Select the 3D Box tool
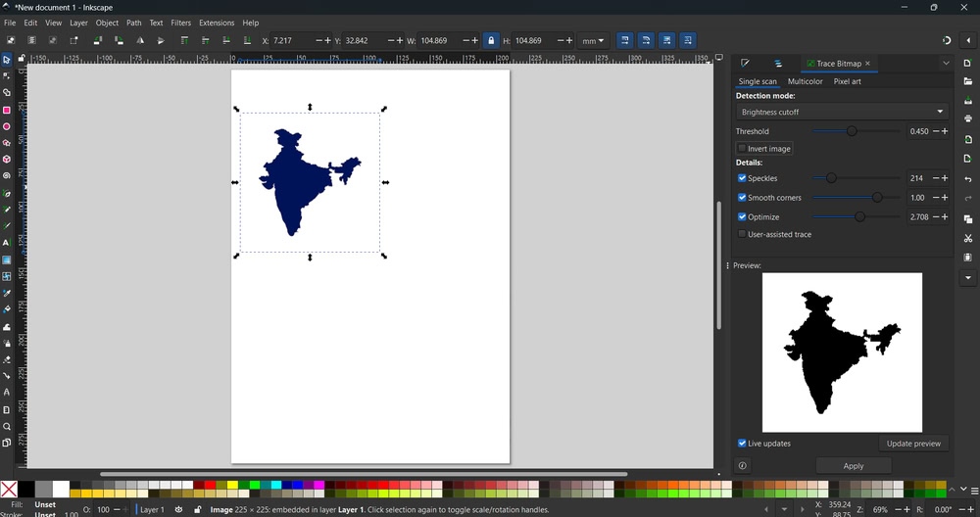The width and height of the screenshot is (980, 517). click(6, 160)
